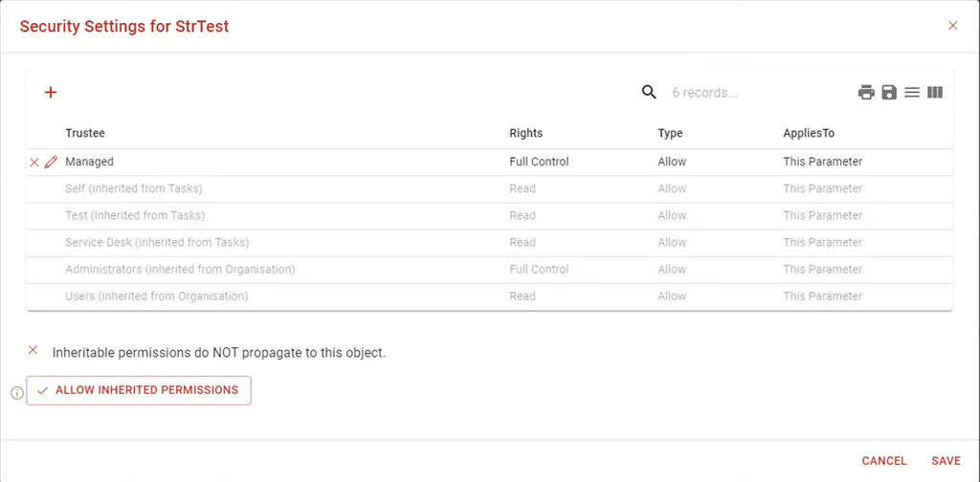Screen dimensions: 980x482
Task: Edit the Managed entry with the pencil icon
Action: [52, 162]
